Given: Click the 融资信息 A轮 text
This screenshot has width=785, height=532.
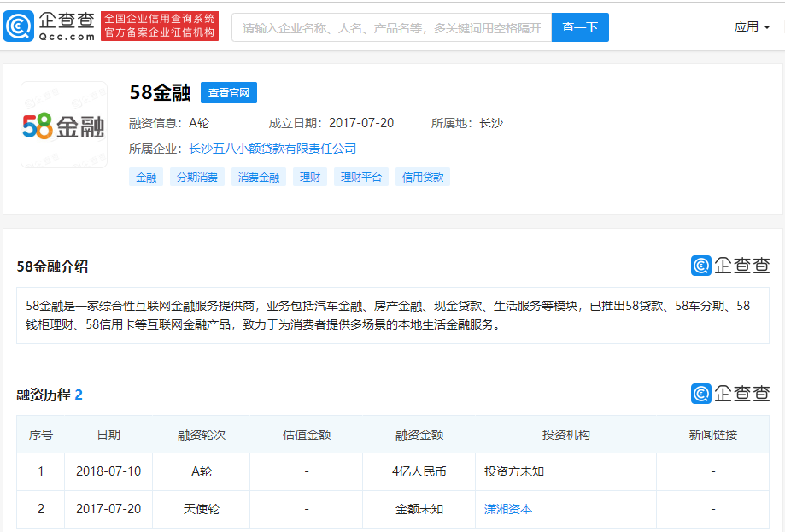Looking at the screenshot, I should click(x=169, y=123).
